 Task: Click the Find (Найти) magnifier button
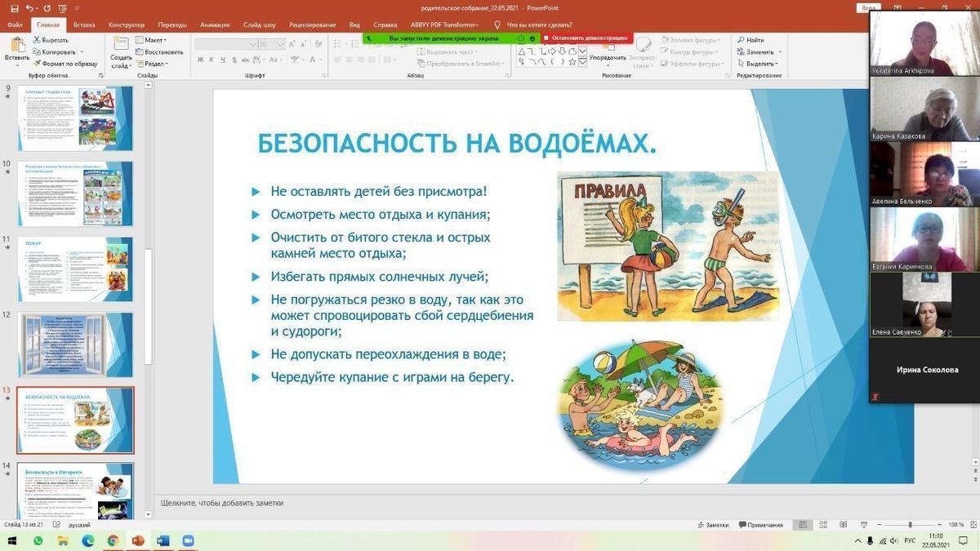coord(750,40)
